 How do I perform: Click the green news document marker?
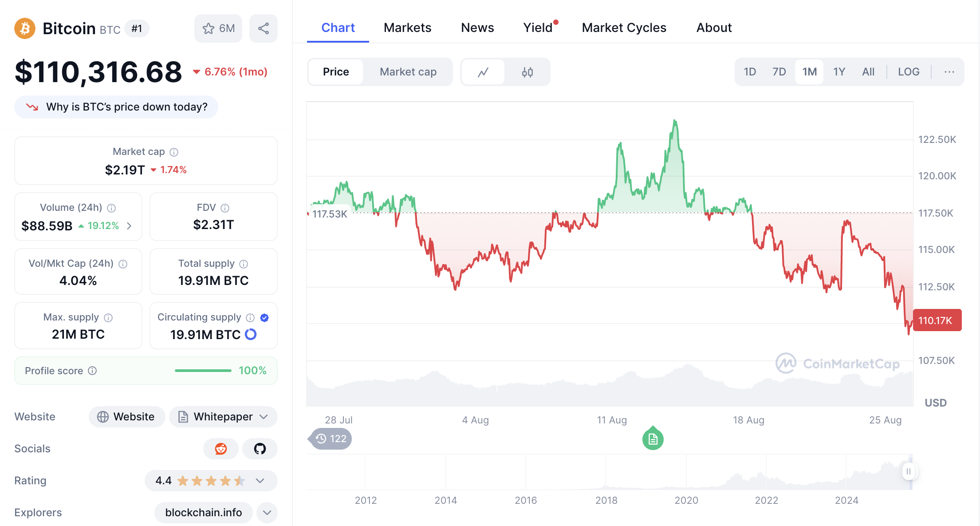[653, 439]
